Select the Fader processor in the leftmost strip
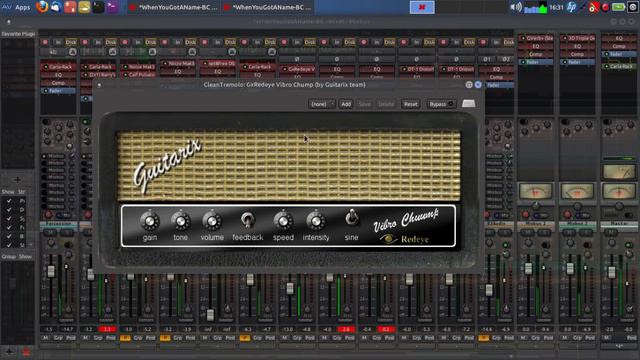 coord(58,91)
